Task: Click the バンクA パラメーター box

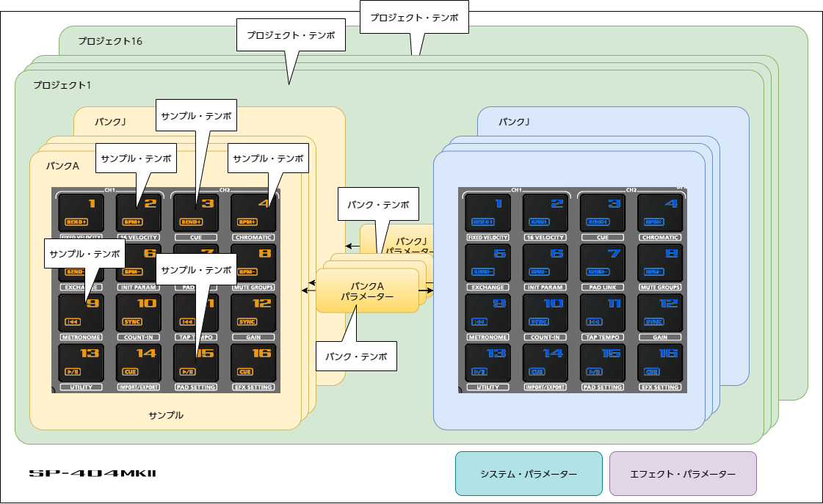Action: [366, 291]
